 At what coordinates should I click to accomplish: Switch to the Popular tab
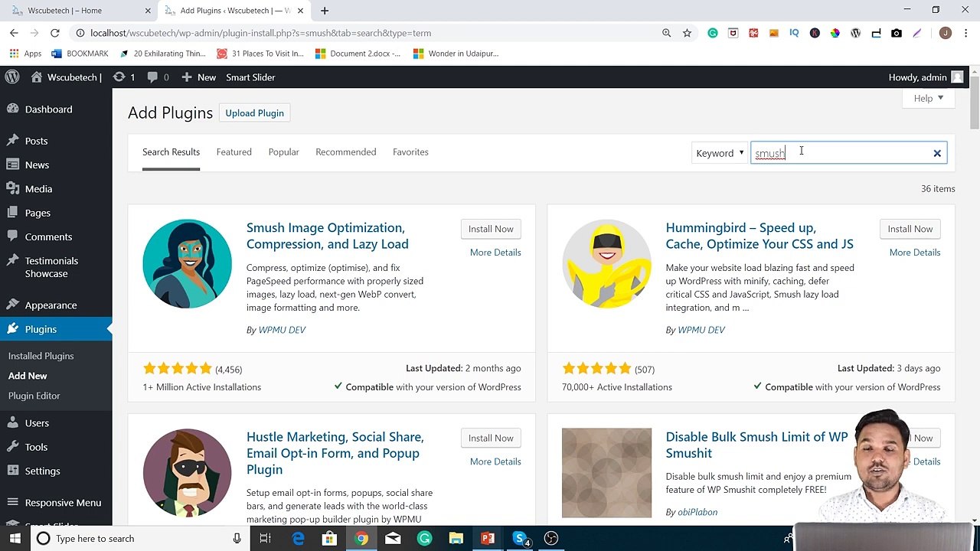[x=284, y=152]
